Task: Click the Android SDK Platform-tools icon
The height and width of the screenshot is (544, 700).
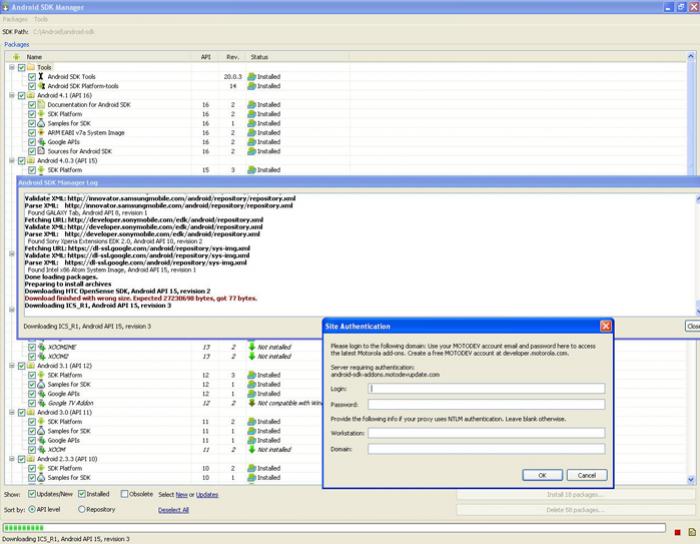Action: pyautogui.click(x=42, y=86)
